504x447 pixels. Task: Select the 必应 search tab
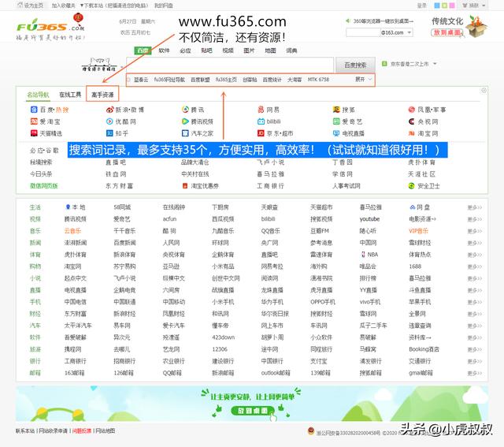pos(185,50)
